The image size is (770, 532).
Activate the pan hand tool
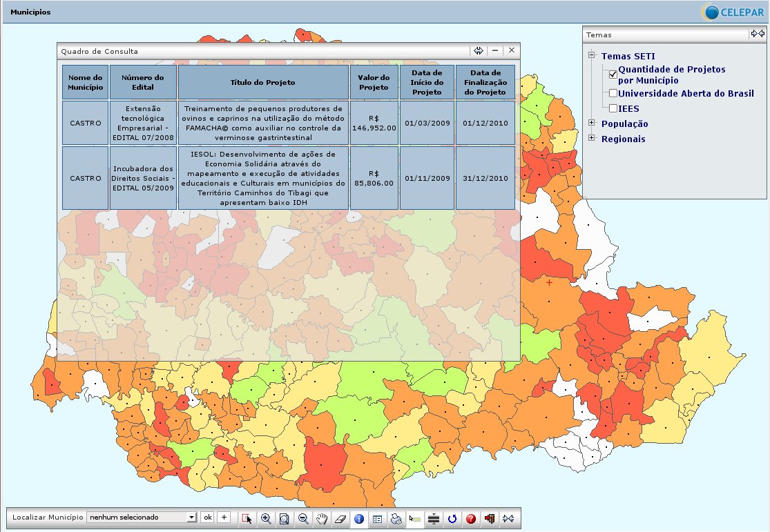[322, 518]
